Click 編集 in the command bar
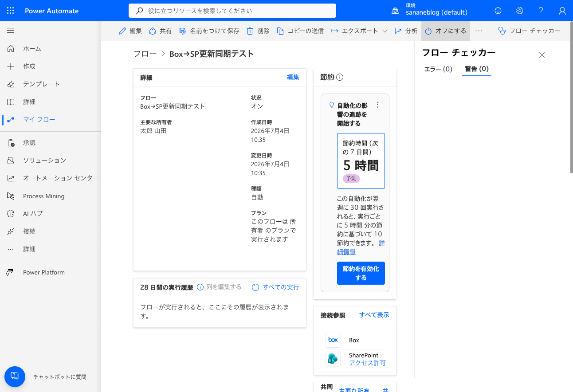Viewport: 573px width, 392px height. click(x=130, y=31)
